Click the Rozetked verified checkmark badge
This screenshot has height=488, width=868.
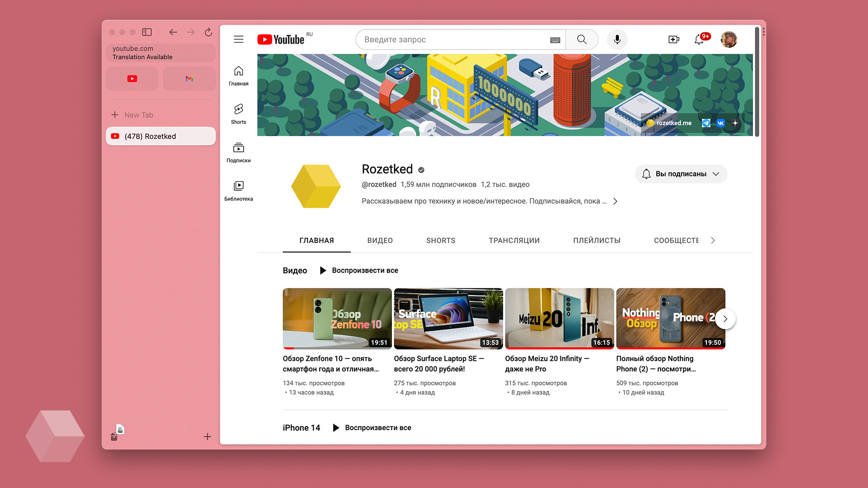pos(421,170)
